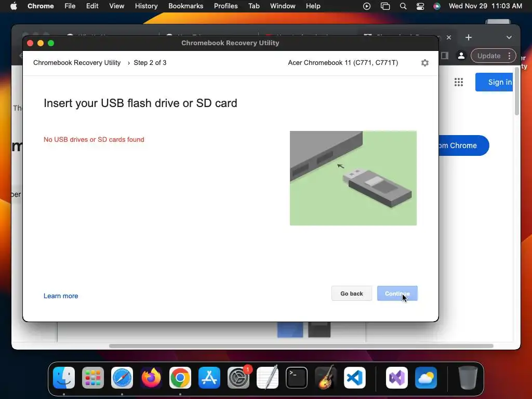
Task: Open the Help menu
Action: 313,6
